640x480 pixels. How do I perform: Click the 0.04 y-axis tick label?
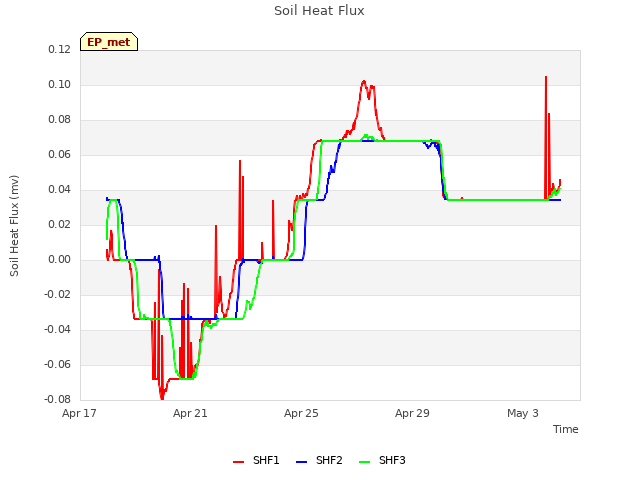(x=60, y=190)
